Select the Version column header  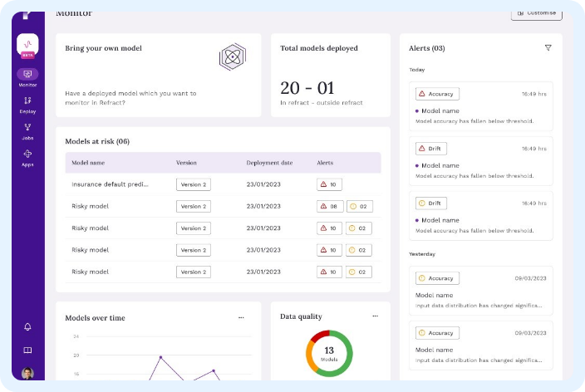point(186,163)
